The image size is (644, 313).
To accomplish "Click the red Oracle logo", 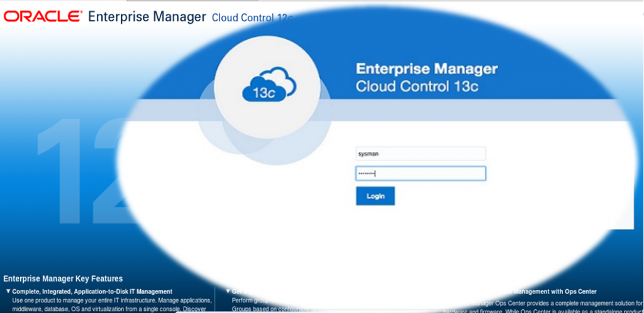I will point(43,16).
